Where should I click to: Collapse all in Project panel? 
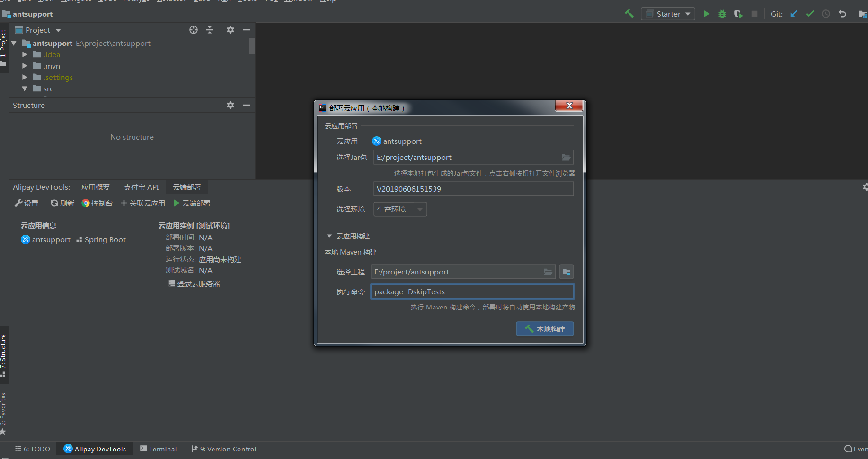click(210, 30)
